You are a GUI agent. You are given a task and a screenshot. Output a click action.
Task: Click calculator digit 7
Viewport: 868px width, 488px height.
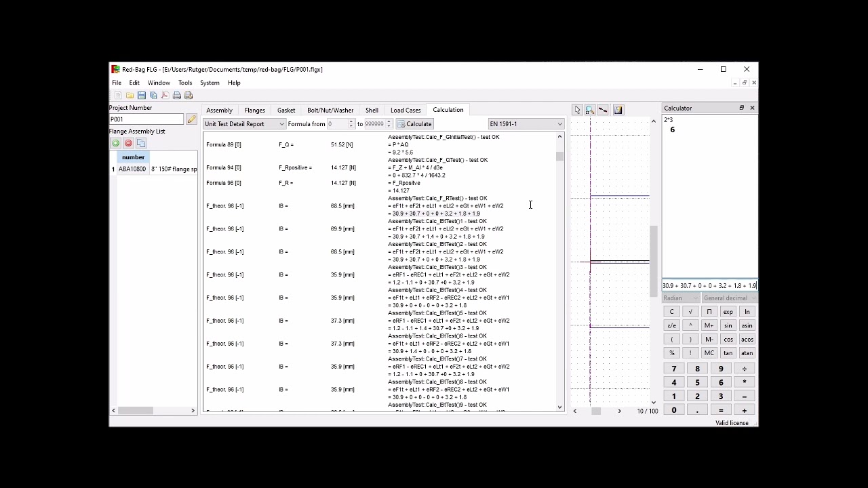pyautogui.click(x=674, y=369)
